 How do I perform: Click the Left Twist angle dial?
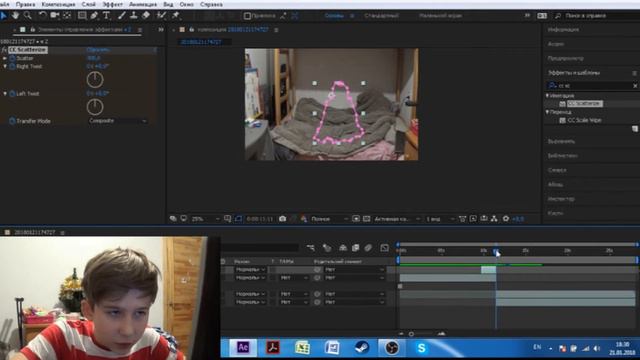[95, 107]
